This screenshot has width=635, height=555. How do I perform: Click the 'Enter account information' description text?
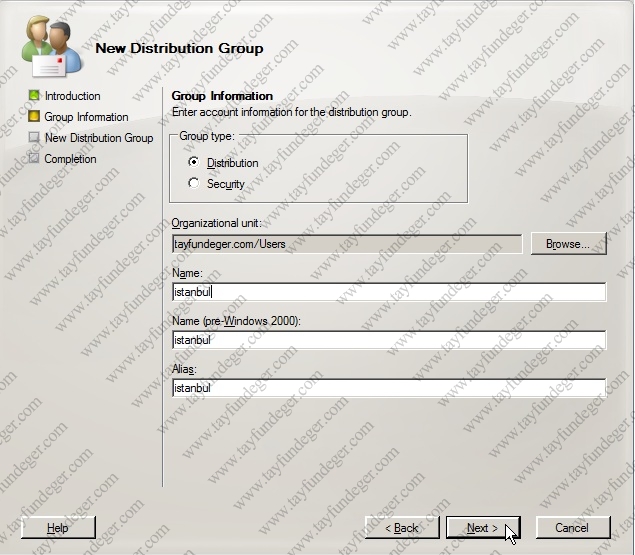point(292,112)
